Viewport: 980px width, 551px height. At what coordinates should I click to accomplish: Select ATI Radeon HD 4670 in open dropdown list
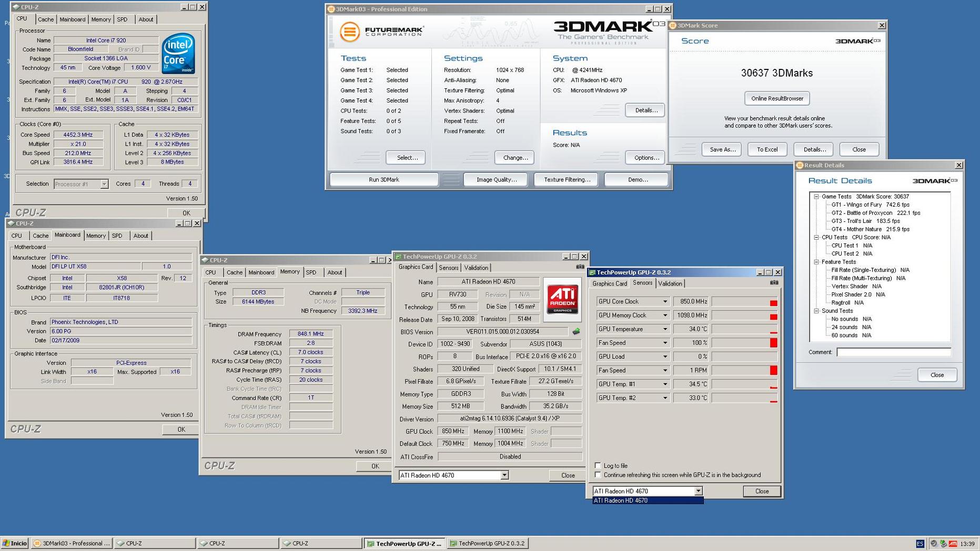(648, 501)
